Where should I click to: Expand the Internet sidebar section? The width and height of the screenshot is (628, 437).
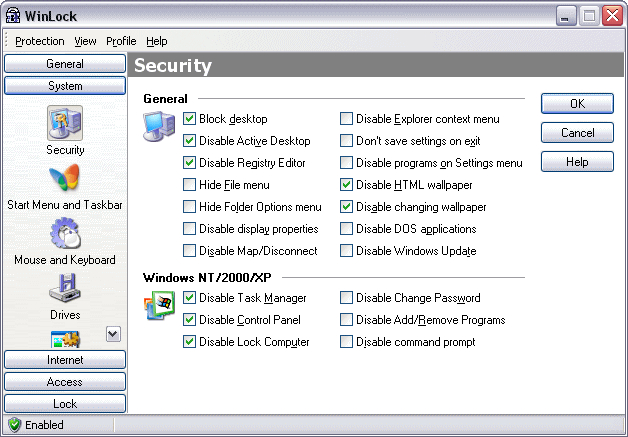(x=65, y=359)
